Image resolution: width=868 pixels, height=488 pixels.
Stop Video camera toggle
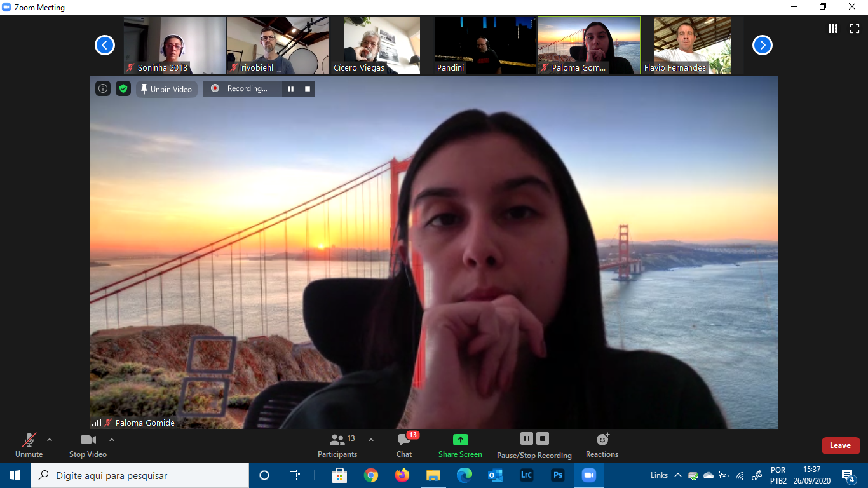pyautogui.click(x=88, y=445)
